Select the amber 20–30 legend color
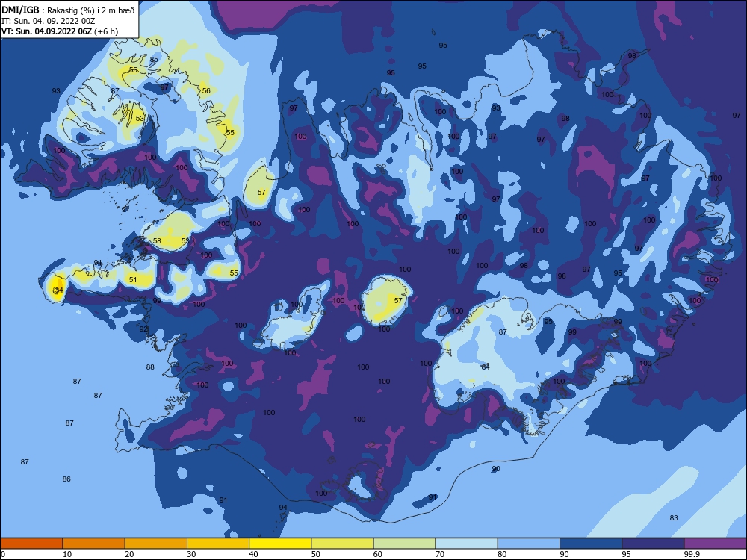 (x=156, y=544)
